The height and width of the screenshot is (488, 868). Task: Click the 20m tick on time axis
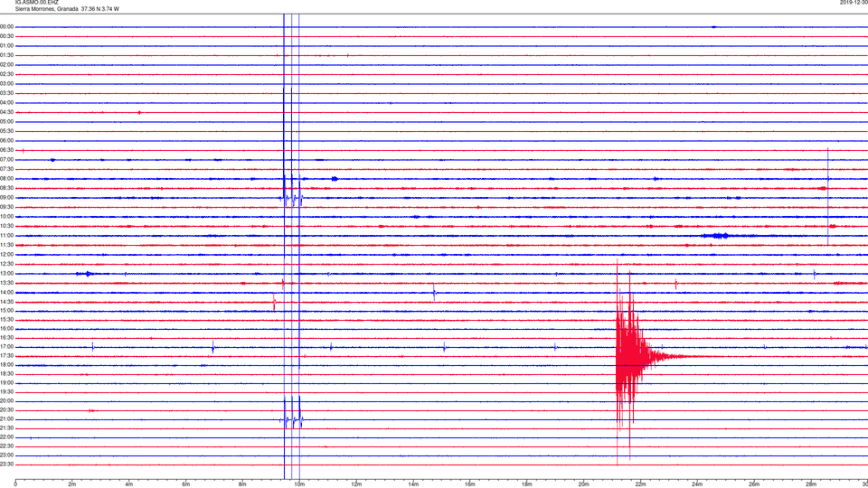(584, 484)
